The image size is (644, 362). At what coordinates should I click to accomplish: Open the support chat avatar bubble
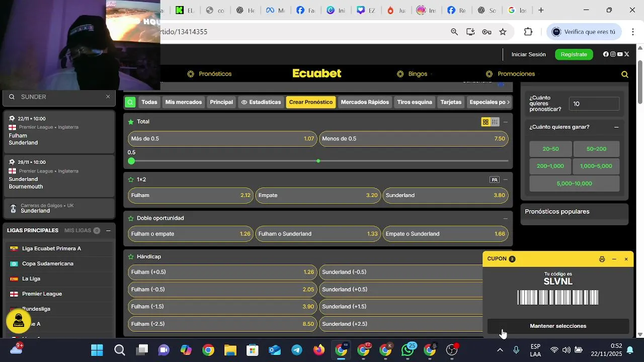click(19, 320)
